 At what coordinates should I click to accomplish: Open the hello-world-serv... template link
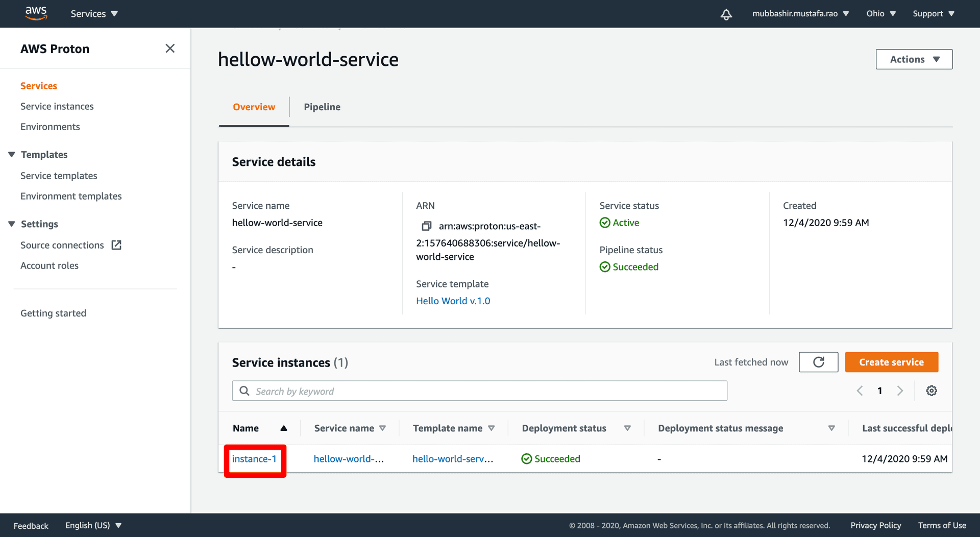click(453, 458)
